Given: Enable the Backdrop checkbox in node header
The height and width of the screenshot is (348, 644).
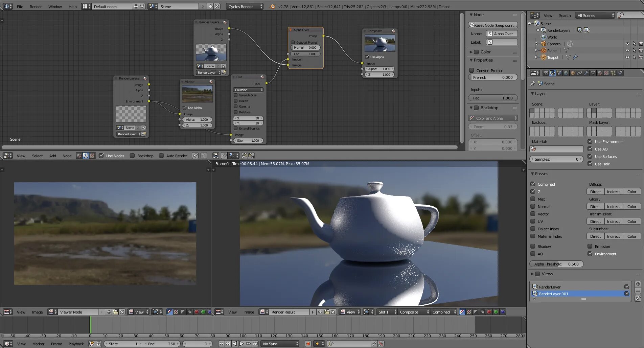Looking at the screenshot, I should (x=133, y=156).
